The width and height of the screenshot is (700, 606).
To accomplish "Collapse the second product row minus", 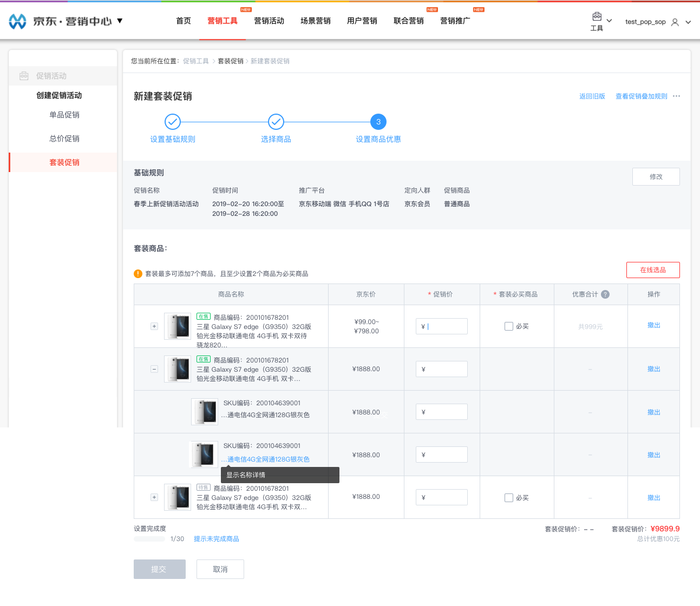I will click(x=154, y=369).
